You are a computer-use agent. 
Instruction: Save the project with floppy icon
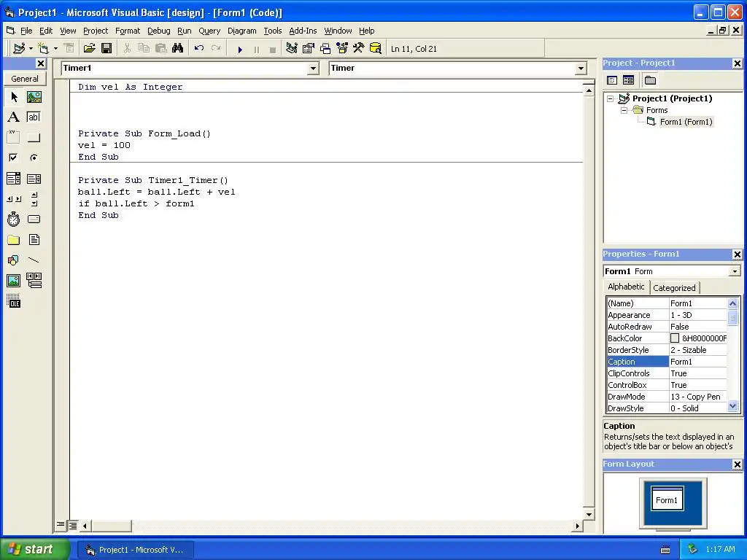click(x=107, y=49)
